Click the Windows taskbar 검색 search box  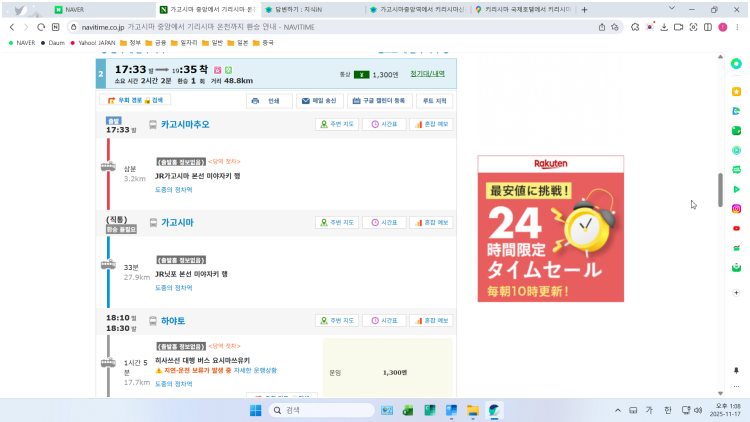point(320,410)
